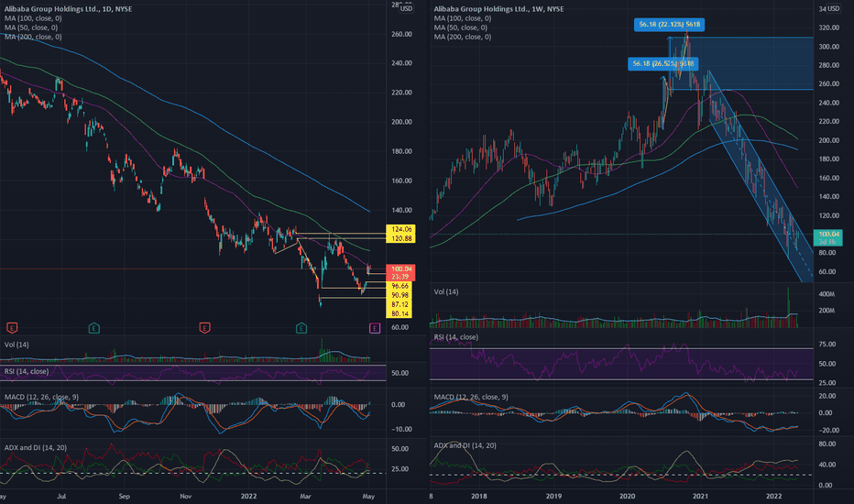Screen dimensions: 854x504
Task: Click the Sep label on the daily time axis
Action: pyautogui.click(x=125, y=497)
